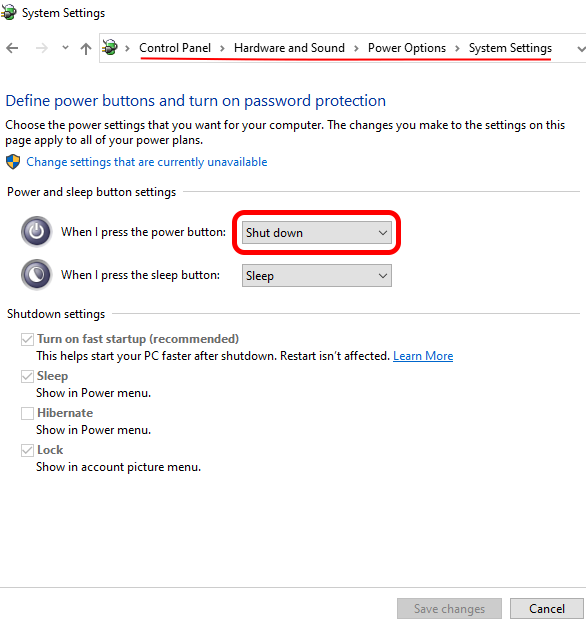Viewport: 586px width, 622px height.
Task: Click the sleep button moon icon
Action: [x=37, y=275]
